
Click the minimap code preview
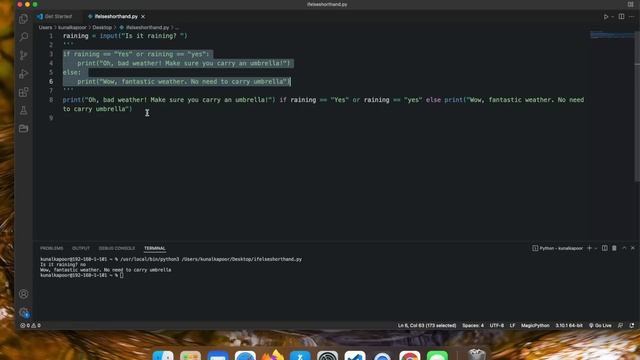pyautogui.click(x=612, y=35)
